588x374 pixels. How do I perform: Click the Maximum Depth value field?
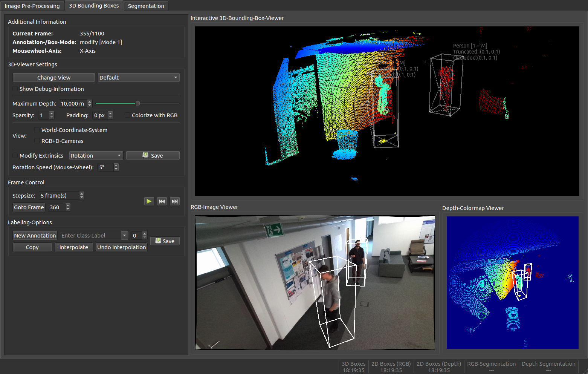[x=73, y=104]
